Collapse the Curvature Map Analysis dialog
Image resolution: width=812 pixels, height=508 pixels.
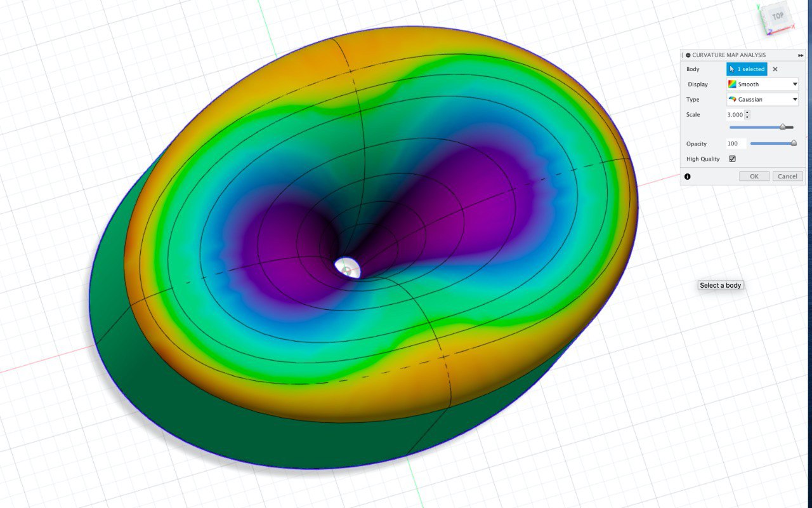[x=688, y=55]
